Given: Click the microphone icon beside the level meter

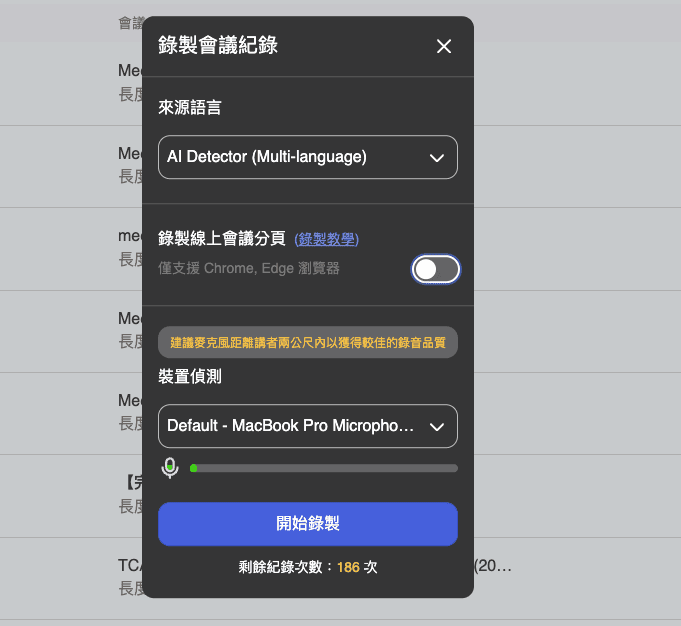Looking at the screenshot, I should click(170, 468).
